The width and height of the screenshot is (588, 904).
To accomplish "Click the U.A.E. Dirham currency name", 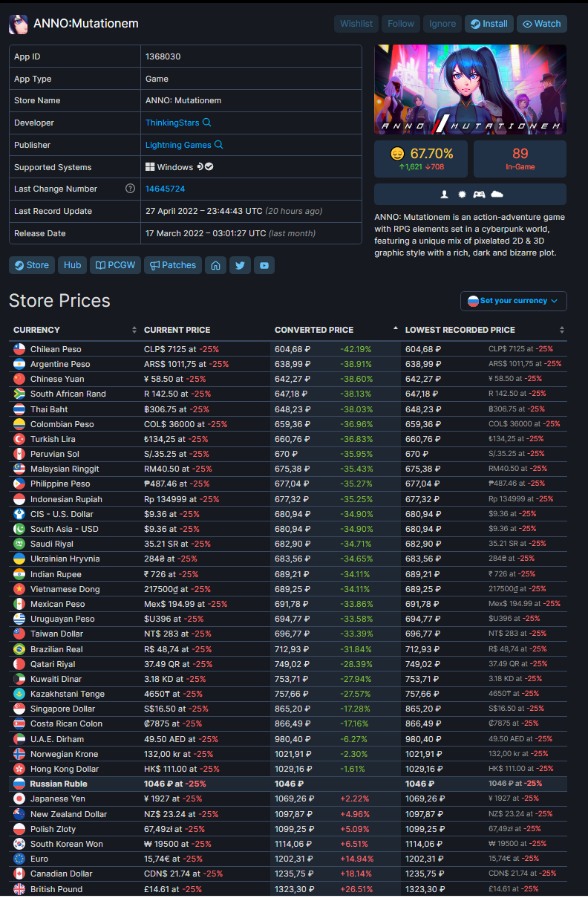I will (57, 739).
